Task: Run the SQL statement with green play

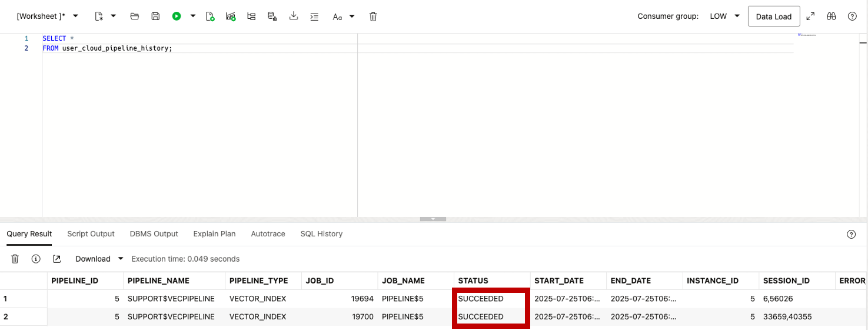Action: [x=177, y=16]
